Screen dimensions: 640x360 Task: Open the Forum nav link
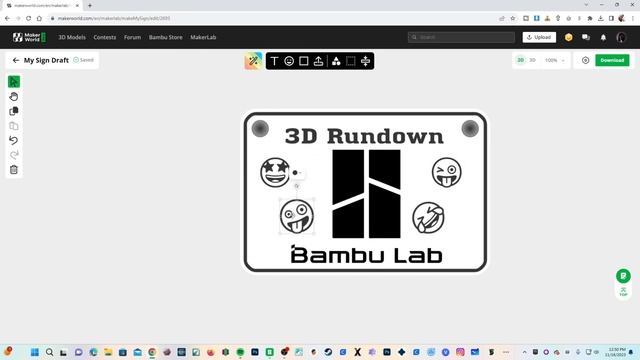[x=132, y=37]
